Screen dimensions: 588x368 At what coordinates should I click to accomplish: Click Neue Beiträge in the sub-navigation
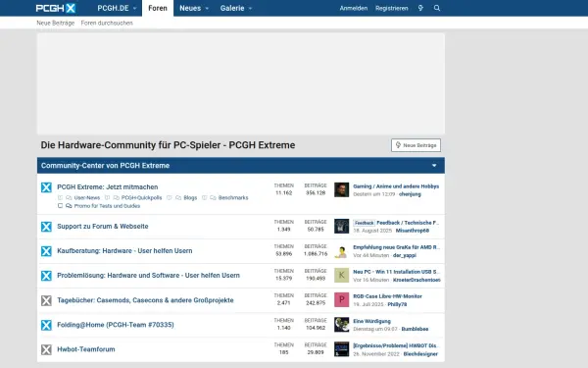(x=56, y=23)
